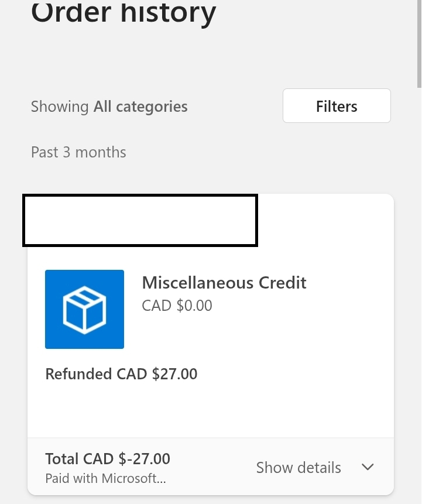422x504 pixels.
Task: Expand order with the Show details chevron
Action: coord(368,467)
